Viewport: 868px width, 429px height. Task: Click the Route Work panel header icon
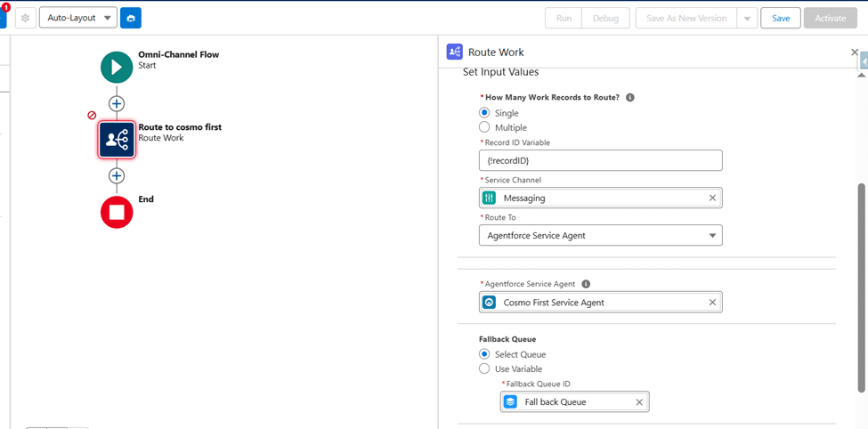[455, 52]
